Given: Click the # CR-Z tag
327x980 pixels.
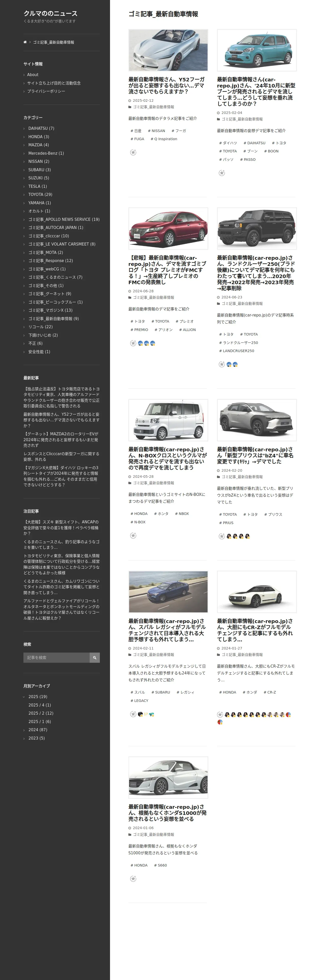Looking at the screenshot, I should pyautogui.click(x=270, y=693).
